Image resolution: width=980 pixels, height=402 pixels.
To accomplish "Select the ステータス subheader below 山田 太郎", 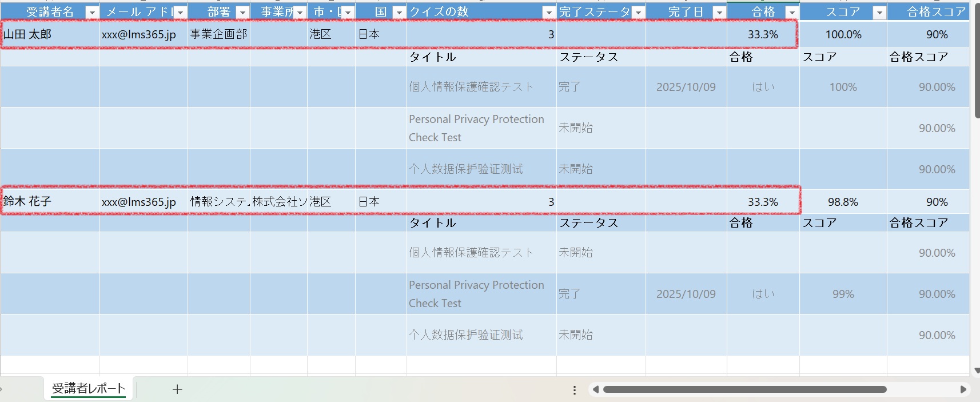I will tap(601, 57).
